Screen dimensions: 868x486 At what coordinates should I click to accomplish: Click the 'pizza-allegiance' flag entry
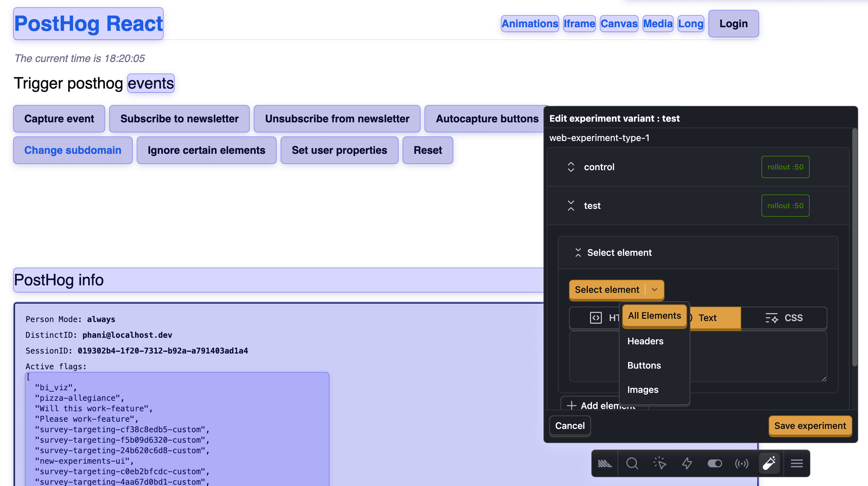coord(80,398)
